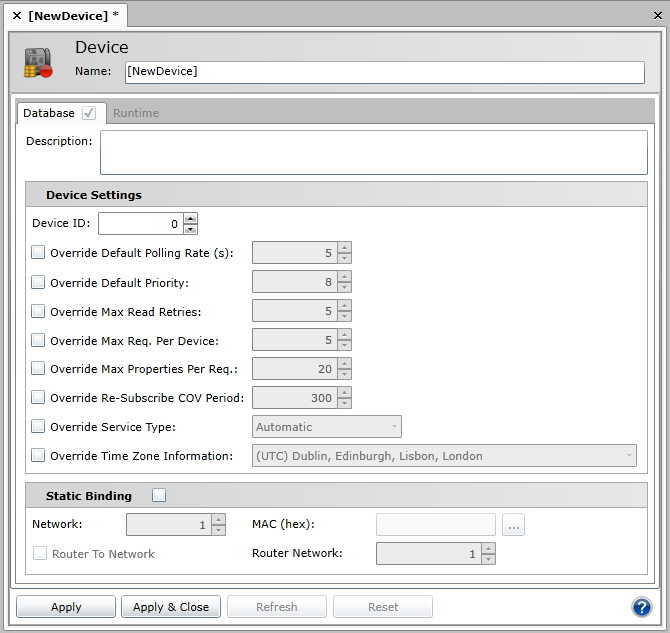The image size is (670, 633).
Task: Click the Apply button
Action: point(66,607)
